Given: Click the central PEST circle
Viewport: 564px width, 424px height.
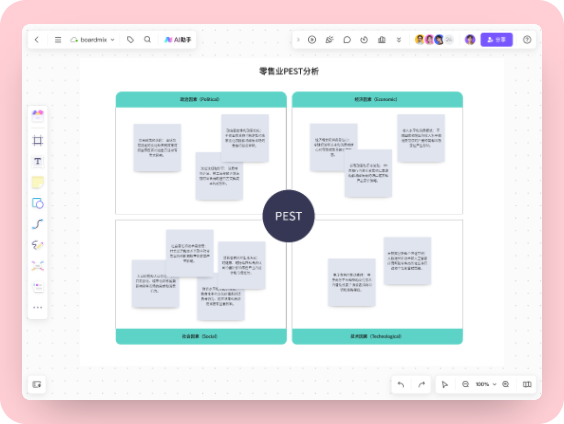Looking at the screenshot, I should tap(288, 216).
